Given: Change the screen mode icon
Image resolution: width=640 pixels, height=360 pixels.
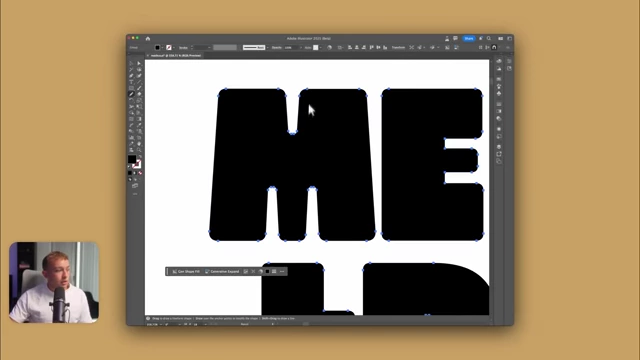Looking at the screenshot, I should (135, 186).
